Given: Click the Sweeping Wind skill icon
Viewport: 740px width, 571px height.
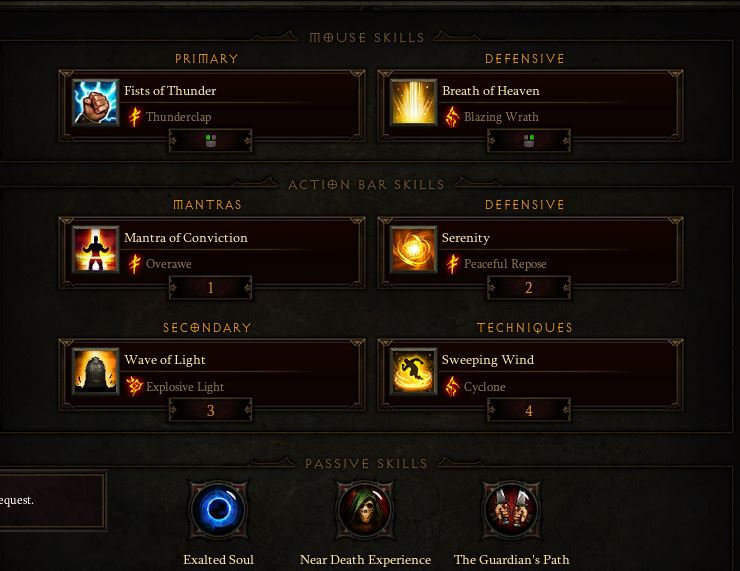Looking at the screenshot, I should point(413,371).
